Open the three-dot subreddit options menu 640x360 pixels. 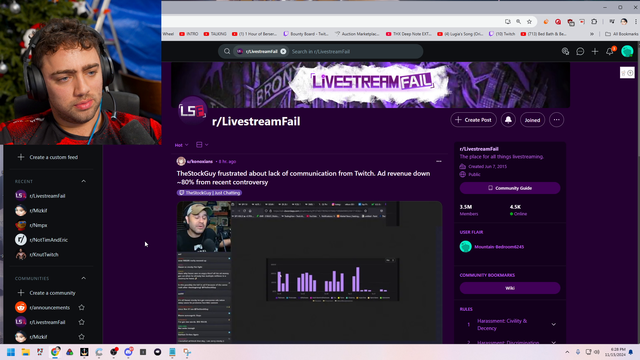tap(557, 120)
